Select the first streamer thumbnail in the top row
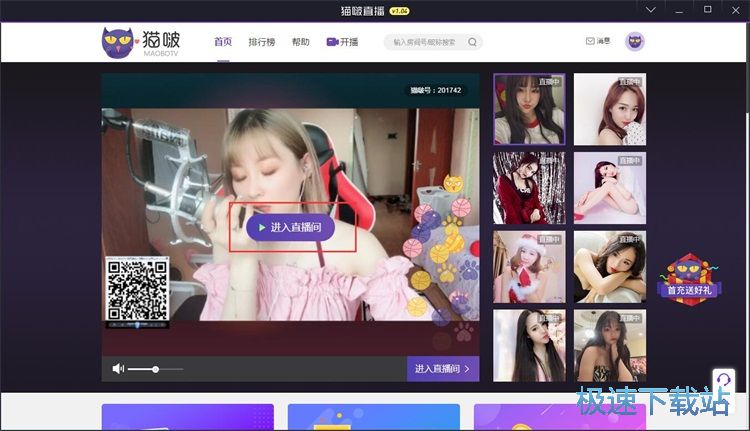Image resolution: width=750 pixels, height=431 pixels. pos(528,109)
